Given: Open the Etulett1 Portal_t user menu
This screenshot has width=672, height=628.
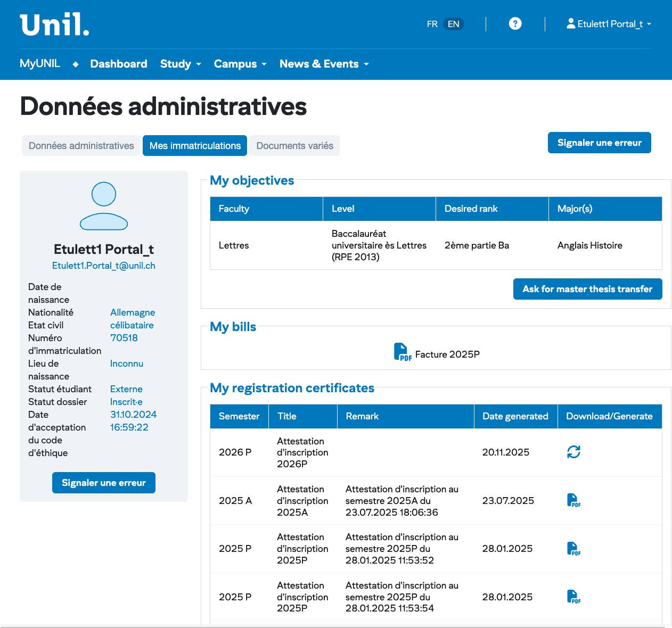Looking at the screenshot, I should [609, 24].
